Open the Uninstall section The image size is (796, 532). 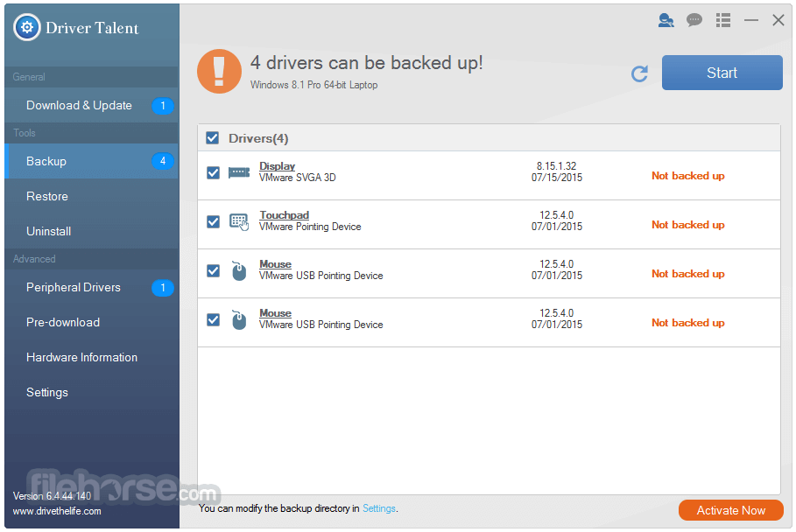[91, 231]
